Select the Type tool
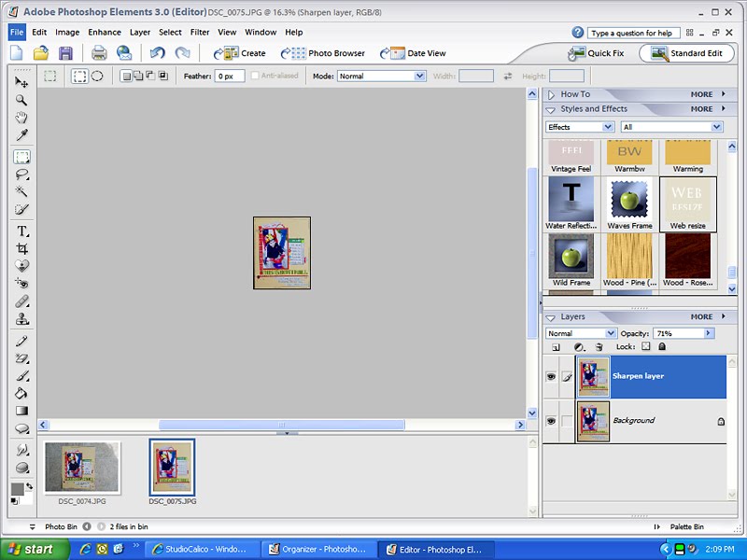Viewport: 747px width, 560px height. [x=21, y=231]
